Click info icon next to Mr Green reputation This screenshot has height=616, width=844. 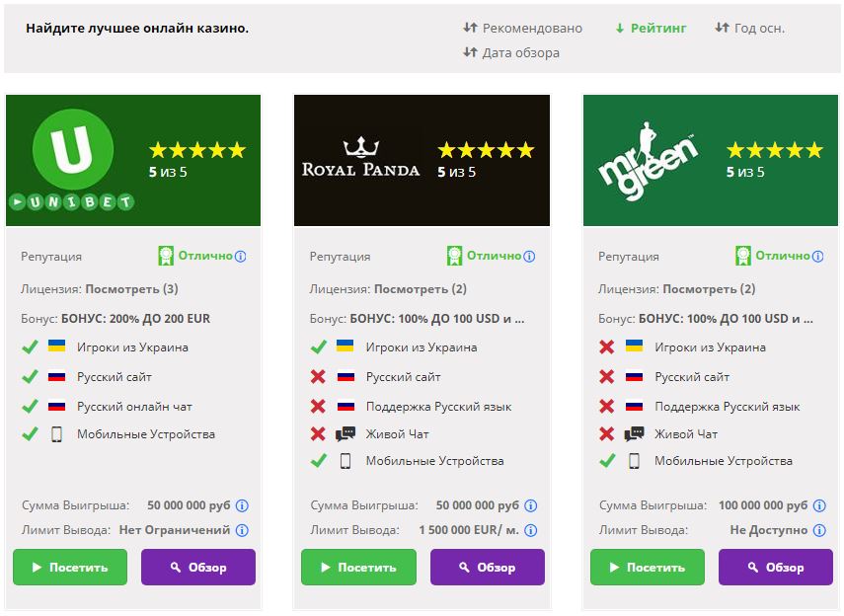pos(817,257)
